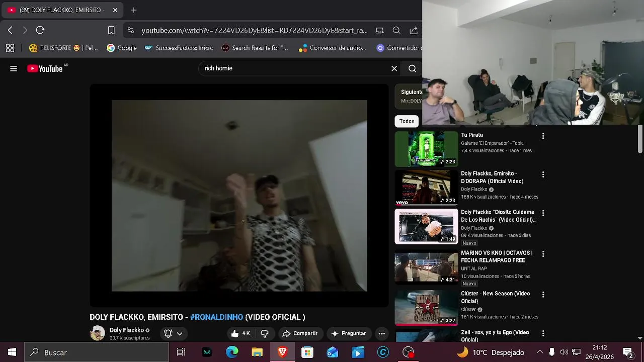Click the share icon in the address bar
This screenshot has width=644, height=362.
[x=414, y=30]
